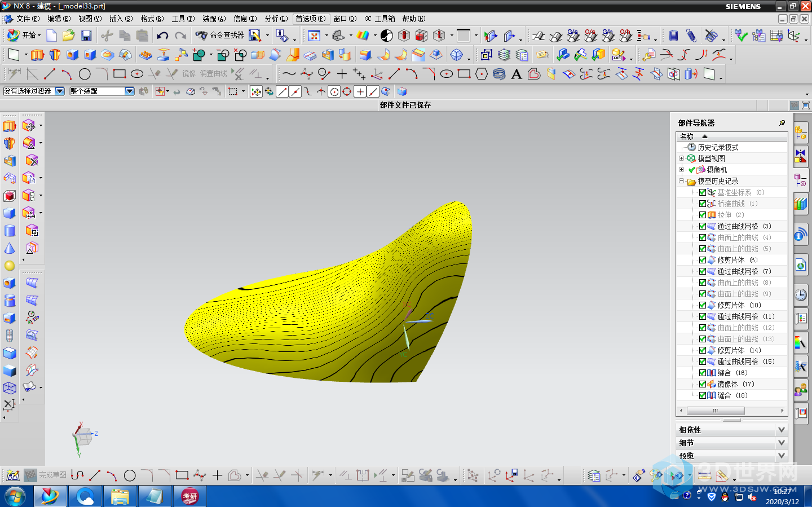Click the New file icon
Image resolution: width=812 pixels, height=507 pixels.
click(51, 36)
